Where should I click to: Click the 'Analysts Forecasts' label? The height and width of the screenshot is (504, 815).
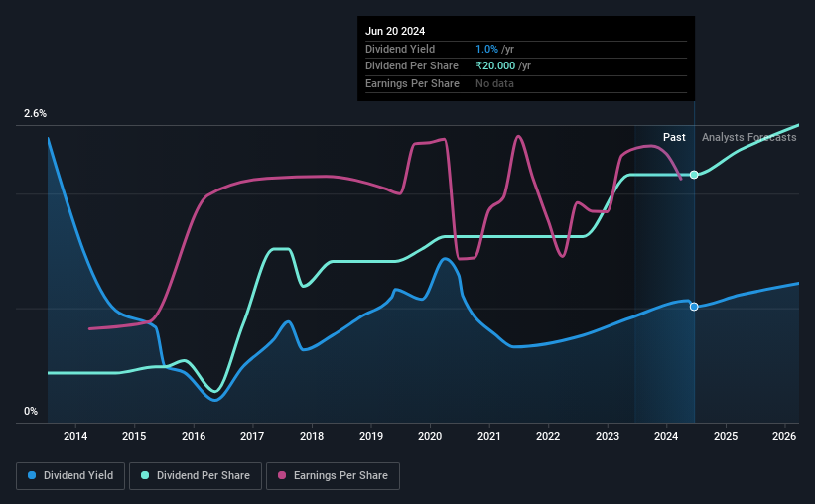749,137
